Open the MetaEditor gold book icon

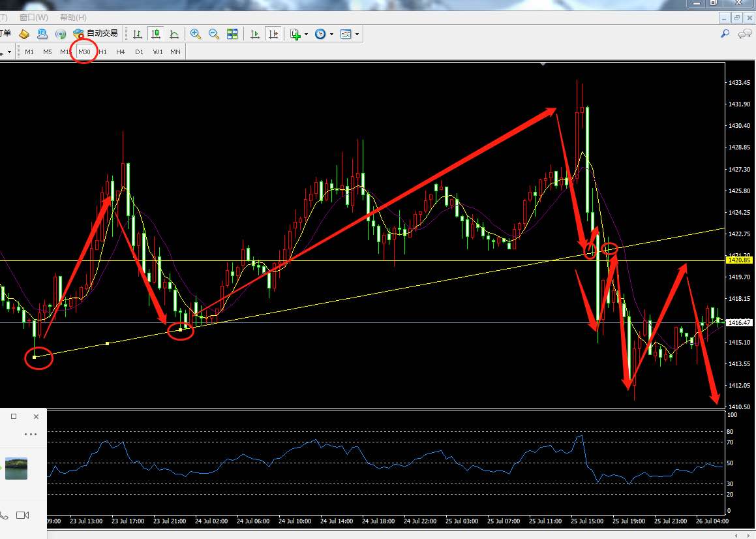[x=23, y=34]
